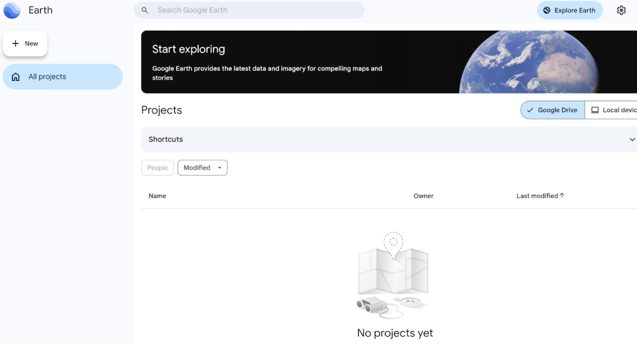637x364 pixels.
Task: Click the laptop icon for Local device
Action: pyautogui.click(x=595, y=110)
